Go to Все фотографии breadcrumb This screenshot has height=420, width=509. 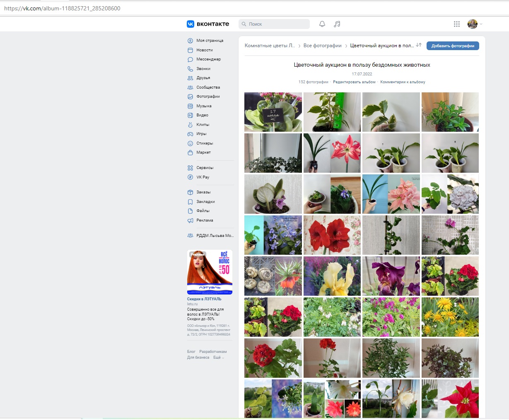(x=323, y=46)
